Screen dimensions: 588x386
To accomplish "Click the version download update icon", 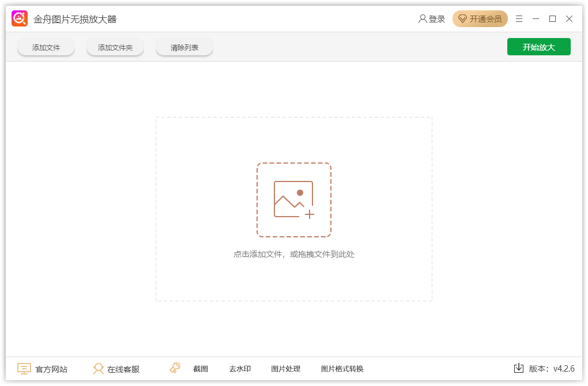I will coord(519,368).
